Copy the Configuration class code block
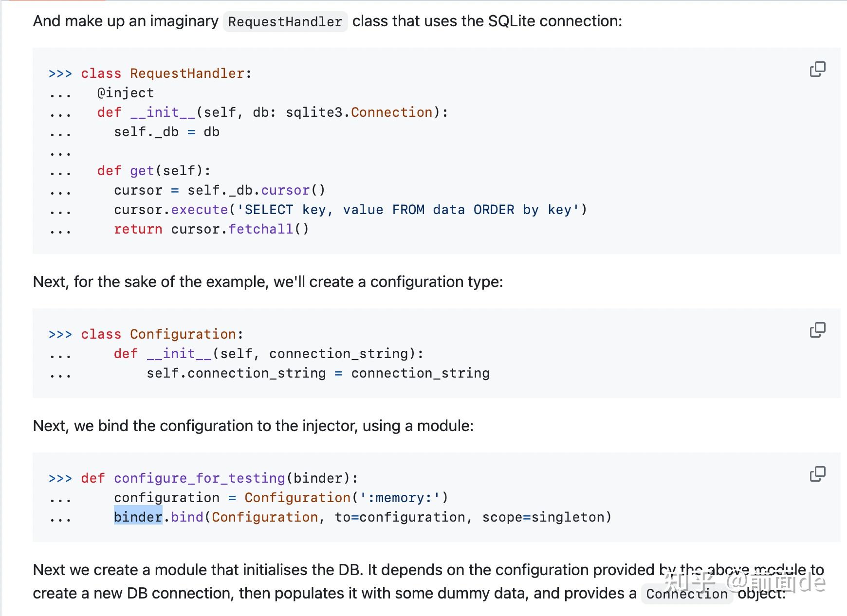847x616 pixels. coord(817,330)
